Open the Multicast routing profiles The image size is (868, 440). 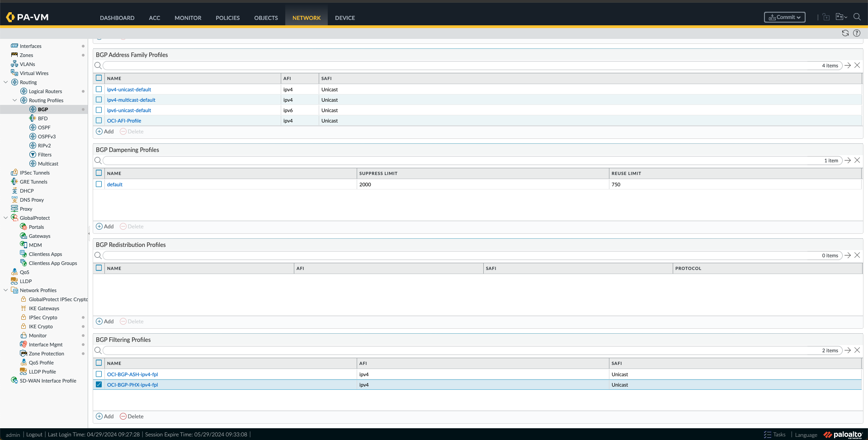[x=47, y=163]
